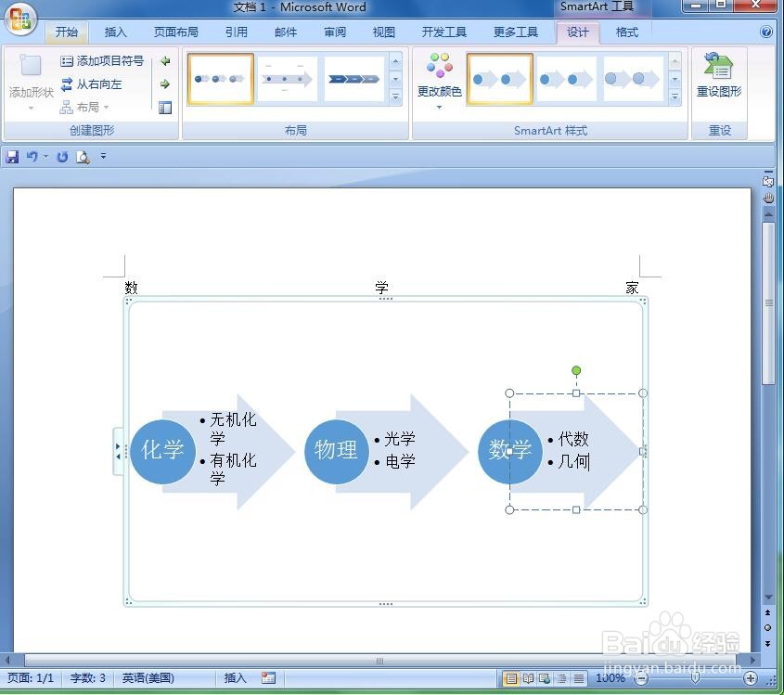Open the Word Help icon

point(766,32)
